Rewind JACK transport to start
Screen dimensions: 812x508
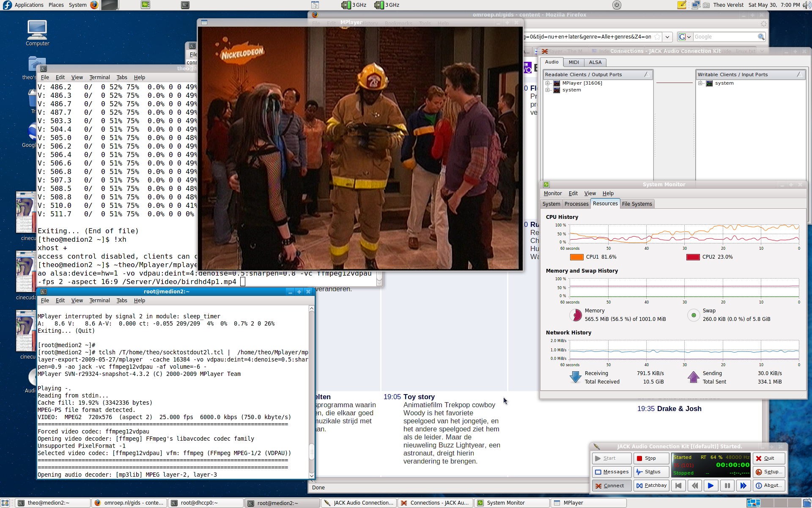678,486
